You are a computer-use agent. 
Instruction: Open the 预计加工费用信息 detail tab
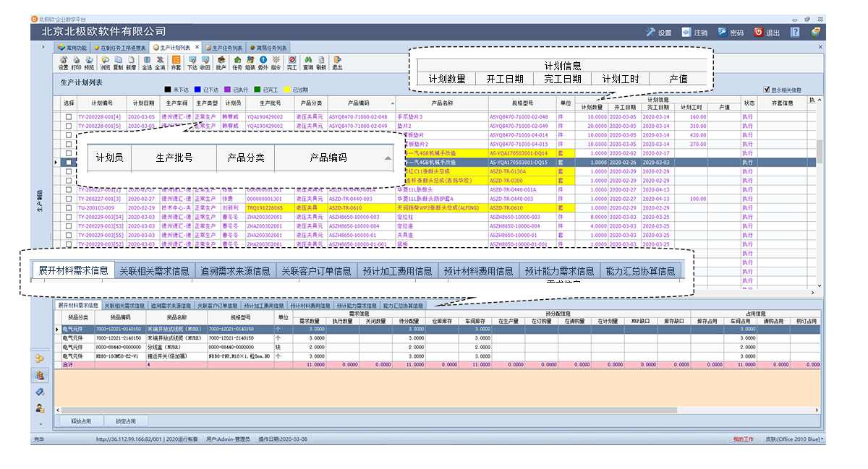264,306
